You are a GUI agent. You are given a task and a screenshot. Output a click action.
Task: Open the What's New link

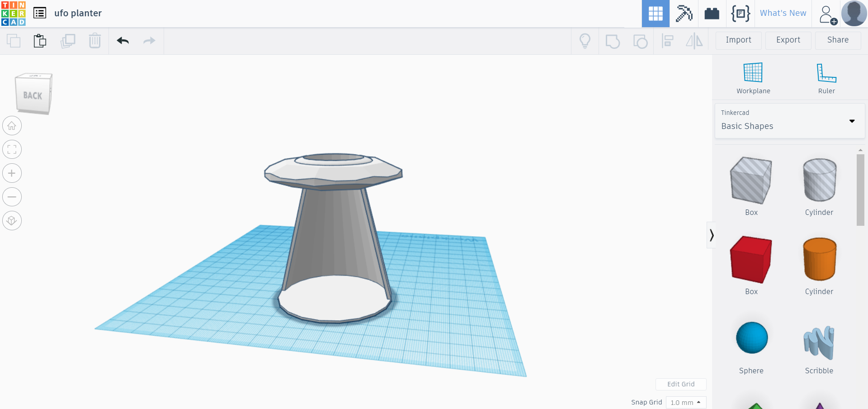[x=783, y=13]
